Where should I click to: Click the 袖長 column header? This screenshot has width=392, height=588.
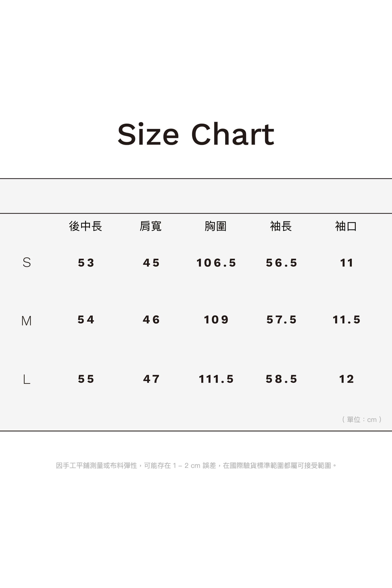pos(281,226)
